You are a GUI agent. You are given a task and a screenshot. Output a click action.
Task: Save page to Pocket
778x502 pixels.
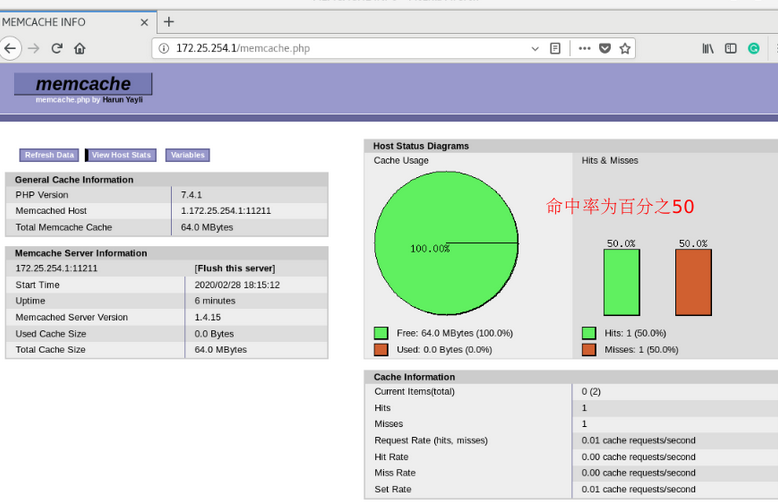point(605,49)
